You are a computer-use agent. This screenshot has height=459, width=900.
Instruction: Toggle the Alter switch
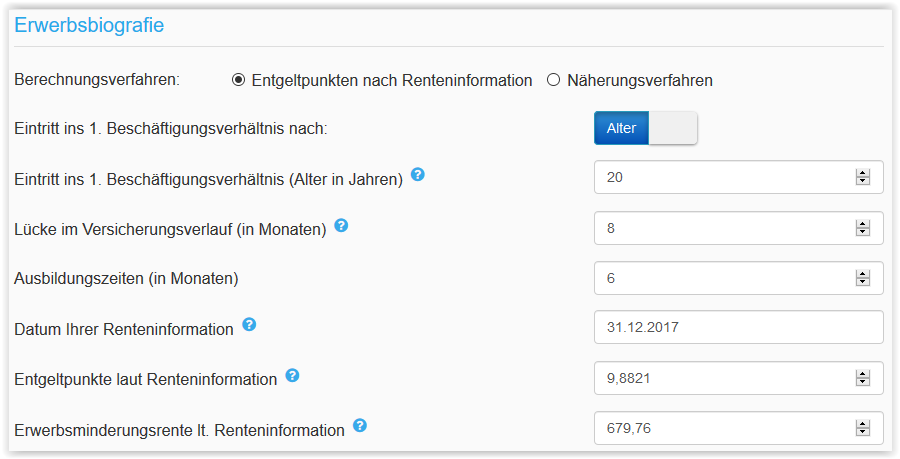tap(645, 128)
